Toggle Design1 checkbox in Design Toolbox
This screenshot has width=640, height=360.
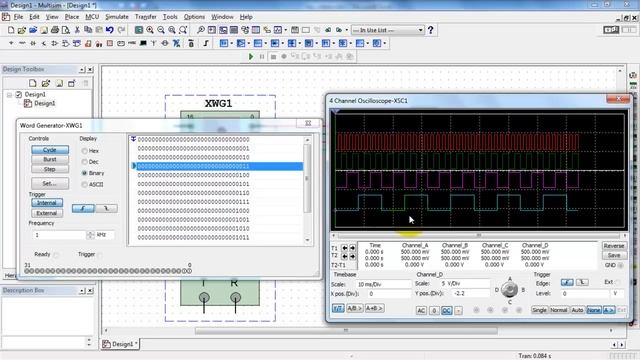(x=18, y=94)
